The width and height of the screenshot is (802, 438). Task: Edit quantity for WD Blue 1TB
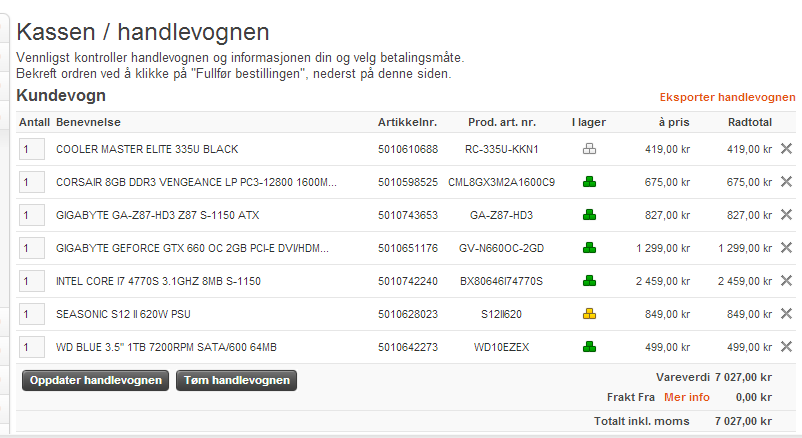pos(32,347)
